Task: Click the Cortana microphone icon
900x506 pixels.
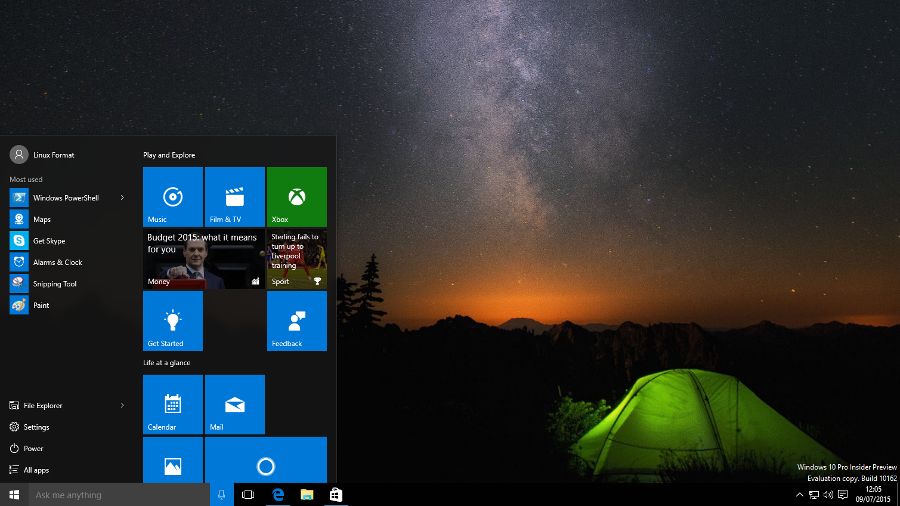Action: click(x=222, y=495)
